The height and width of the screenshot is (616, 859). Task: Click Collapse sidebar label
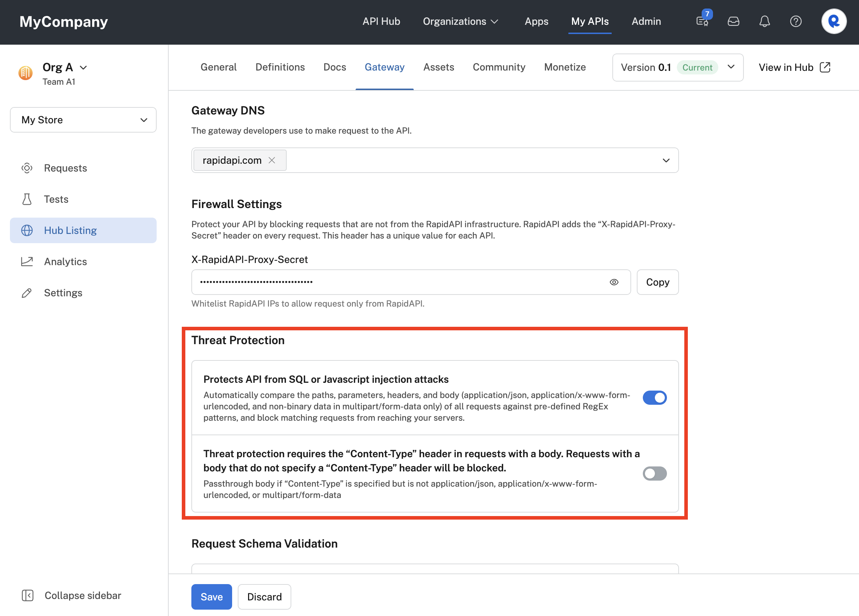point(83,595)
